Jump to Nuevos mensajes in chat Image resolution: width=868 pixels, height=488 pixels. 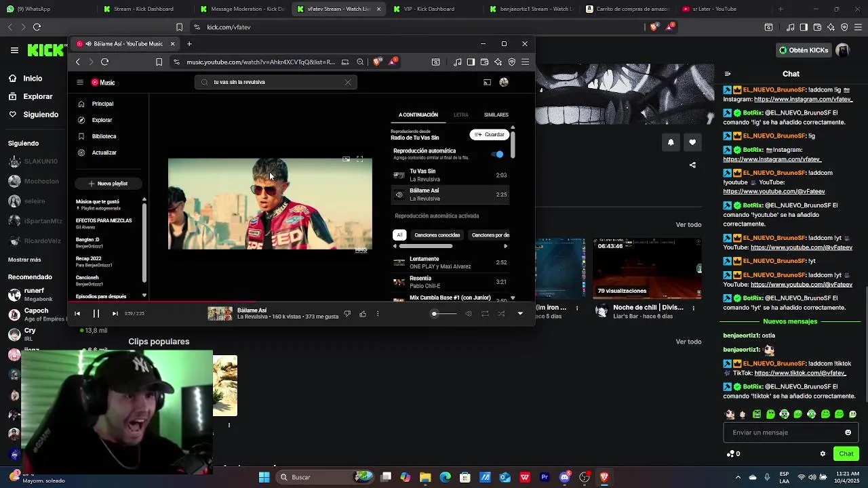click(x=790, y=321)
